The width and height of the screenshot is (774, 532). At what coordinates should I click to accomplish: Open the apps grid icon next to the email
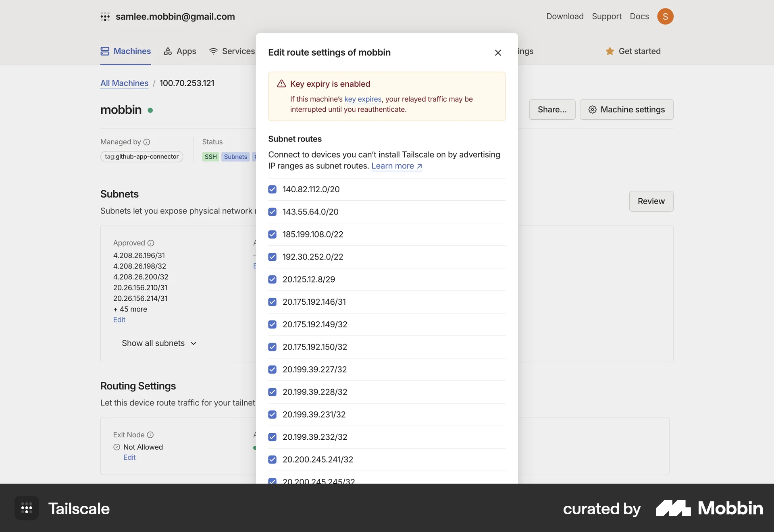105,17
